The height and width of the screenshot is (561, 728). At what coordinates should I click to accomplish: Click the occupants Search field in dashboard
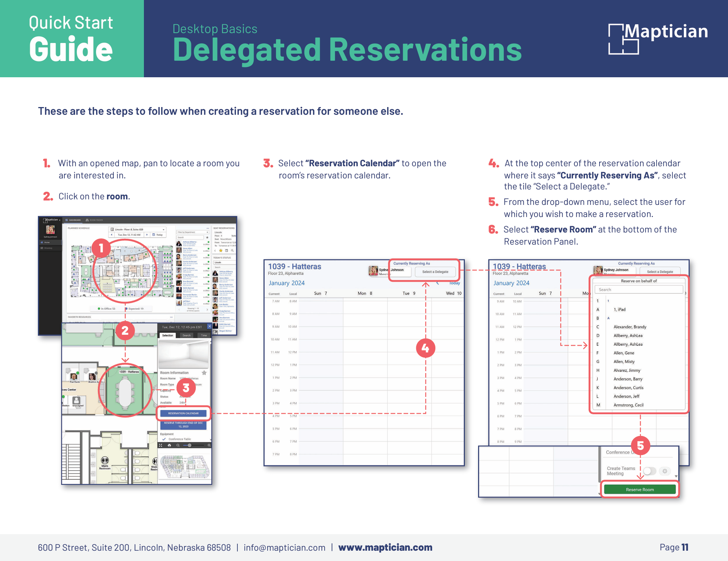click(190, 237)
